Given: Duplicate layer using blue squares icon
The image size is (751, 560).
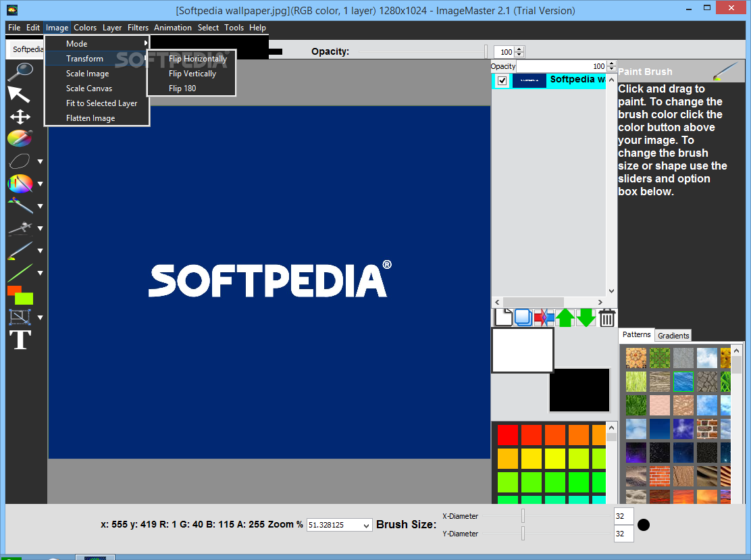Looking at the screenshot, I should tap(523, 318).
